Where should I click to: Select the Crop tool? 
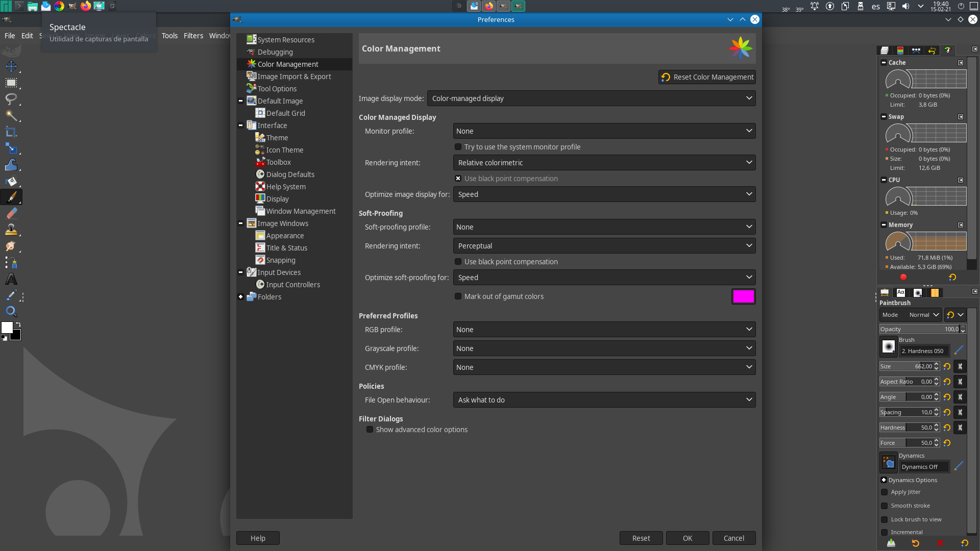coord(11,132)
